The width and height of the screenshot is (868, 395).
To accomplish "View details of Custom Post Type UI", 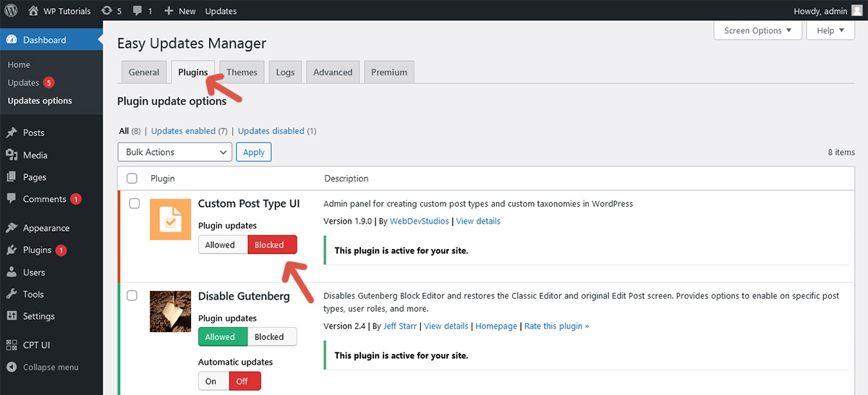I will (477, 221).
